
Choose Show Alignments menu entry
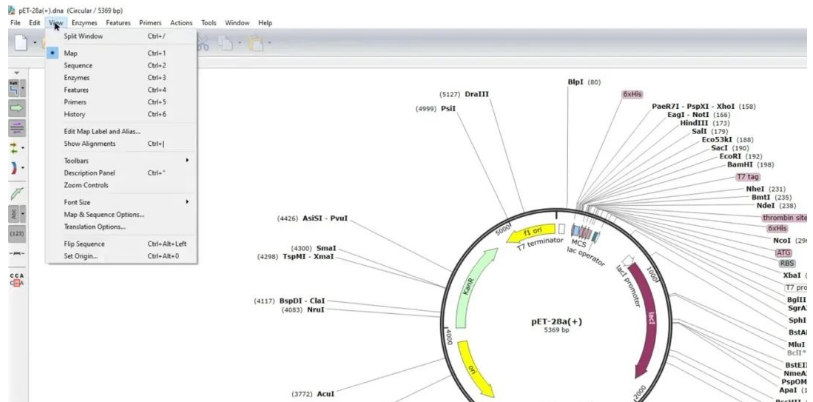(x=122, y=144)
